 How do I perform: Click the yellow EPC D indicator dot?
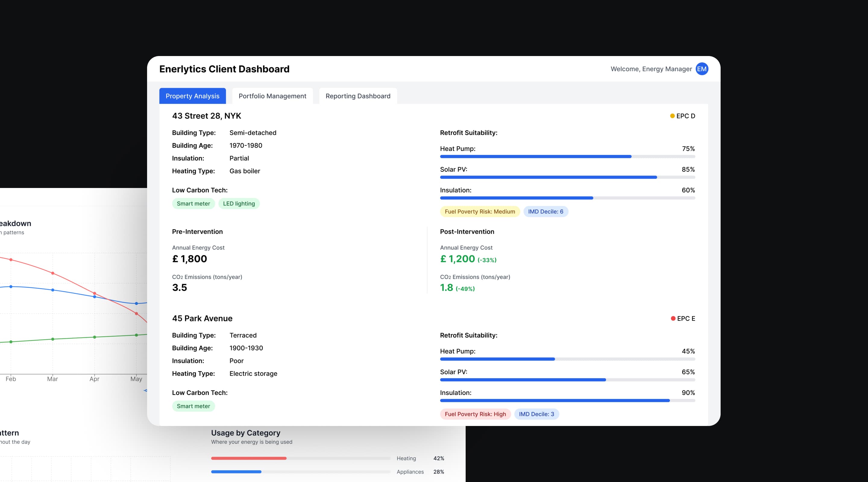[x=672, y=116]
